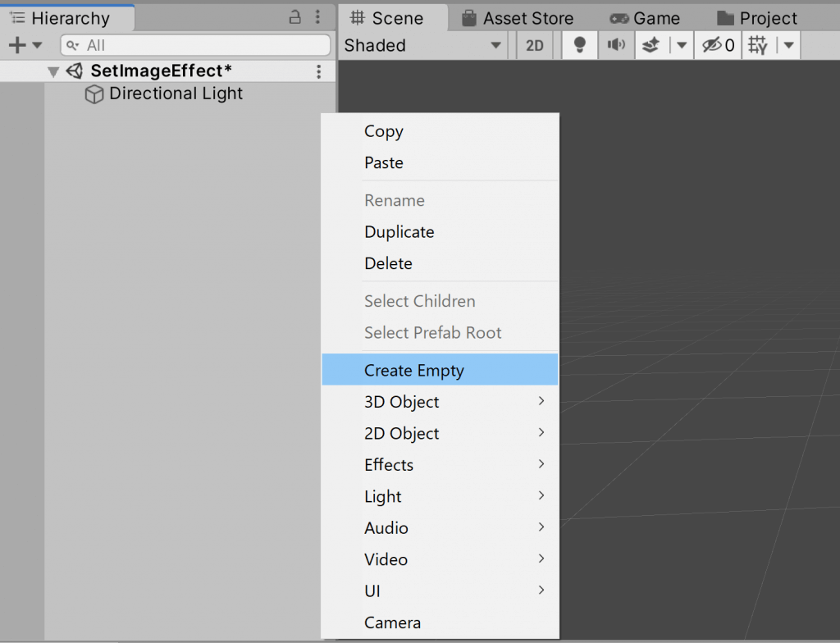Toggle skybox effects rendering in Scene view
This screenshot has height=643, width=840.
pos(651,45)
